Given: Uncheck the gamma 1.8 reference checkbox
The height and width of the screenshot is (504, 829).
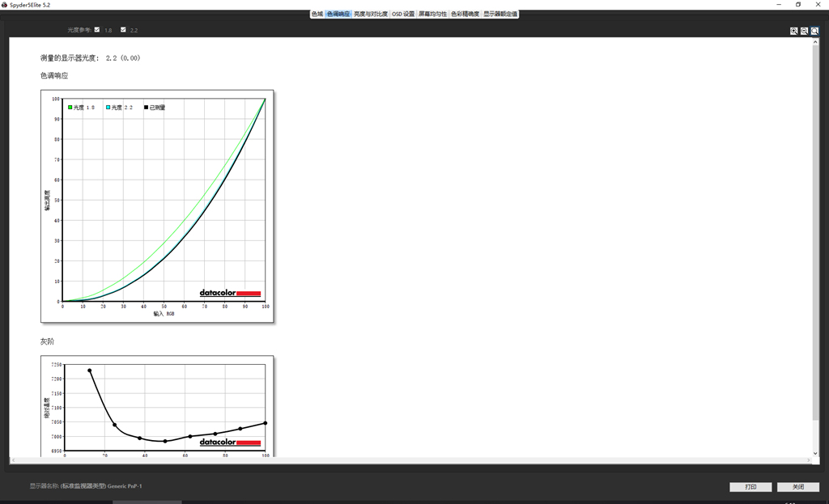Looking at the screenshot, I should [x=97, y=30].
